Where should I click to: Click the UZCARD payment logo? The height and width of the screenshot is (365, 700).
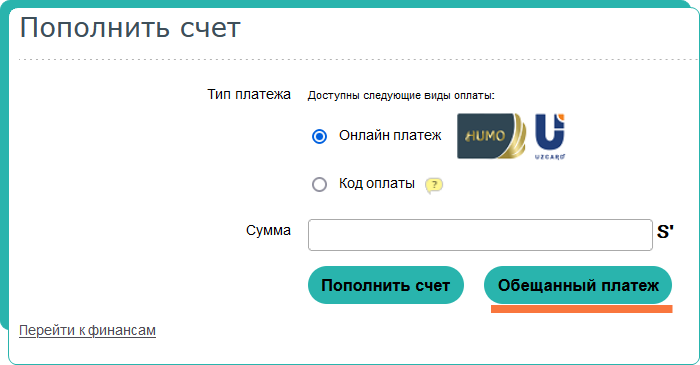coord(550,137)
